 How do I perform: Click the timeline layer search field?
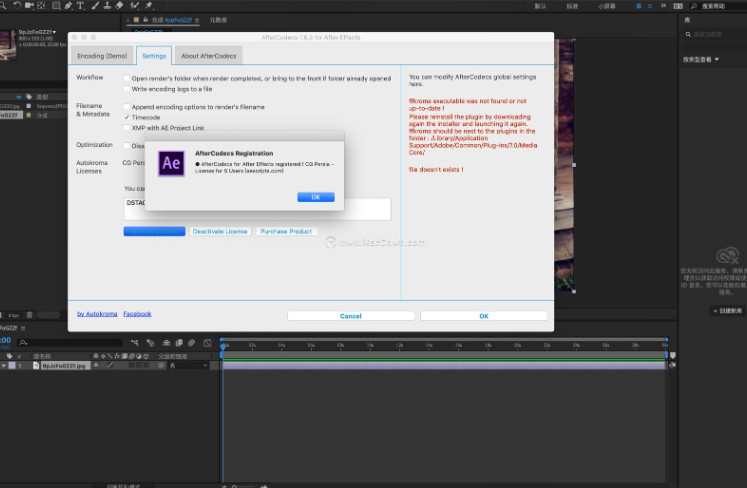(x=71, y=343)
